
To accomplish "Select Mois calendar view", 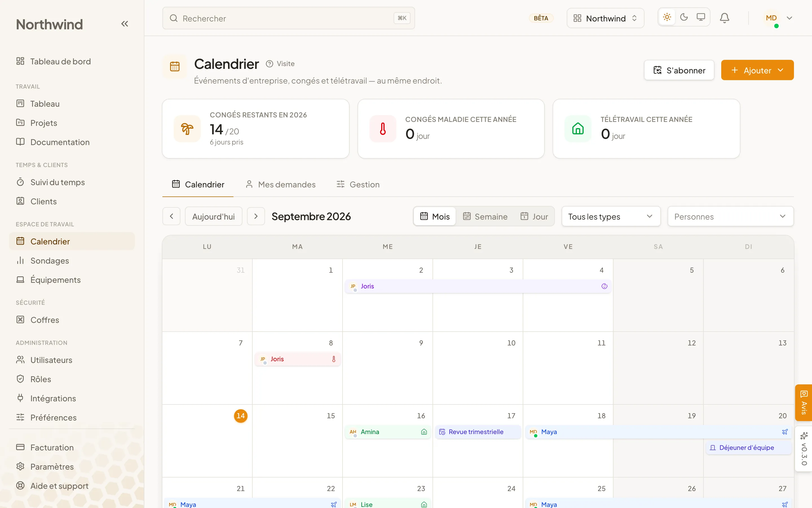I will (435, 216).
